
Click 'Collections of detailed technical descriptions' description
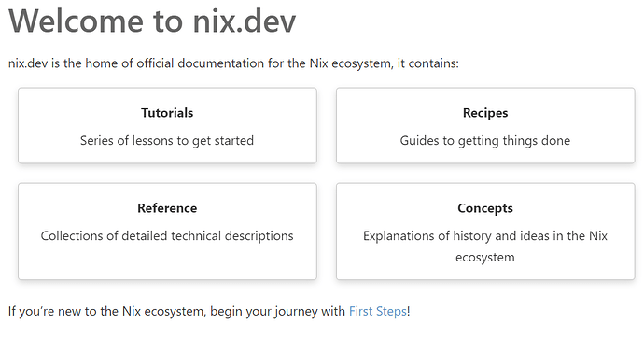pos(167,235)
